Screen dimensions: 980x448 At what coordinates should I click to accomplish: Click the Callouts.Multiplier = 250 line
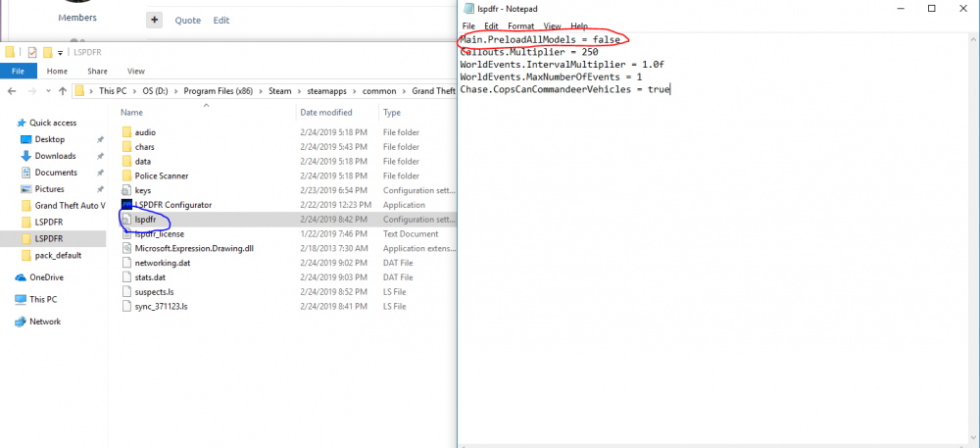[x=529, y=52]
